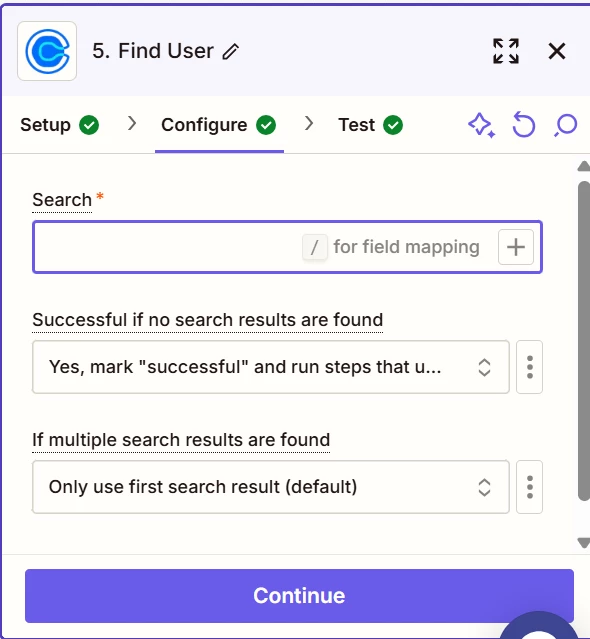The width and height of the screenshot is (590, 639).
Task: Click the plus icon in the Search field
Action: pos(516,247)
